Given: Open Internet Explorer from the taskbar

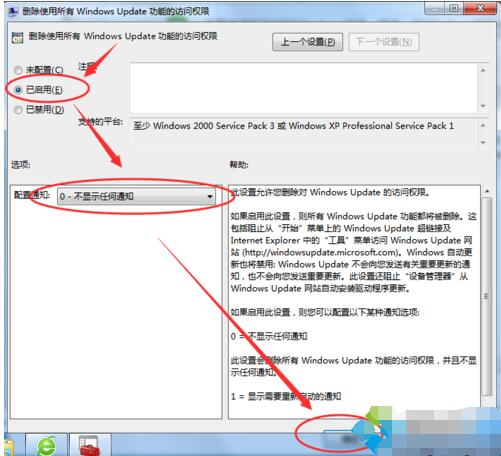Looking at the screenshot, I should 47,445.
